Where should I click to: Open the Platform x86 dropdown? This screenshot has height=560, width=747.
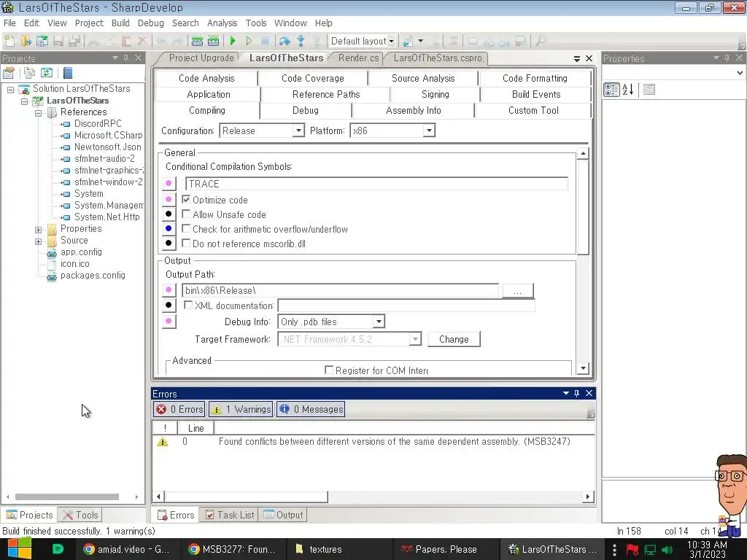click(429, 131)
